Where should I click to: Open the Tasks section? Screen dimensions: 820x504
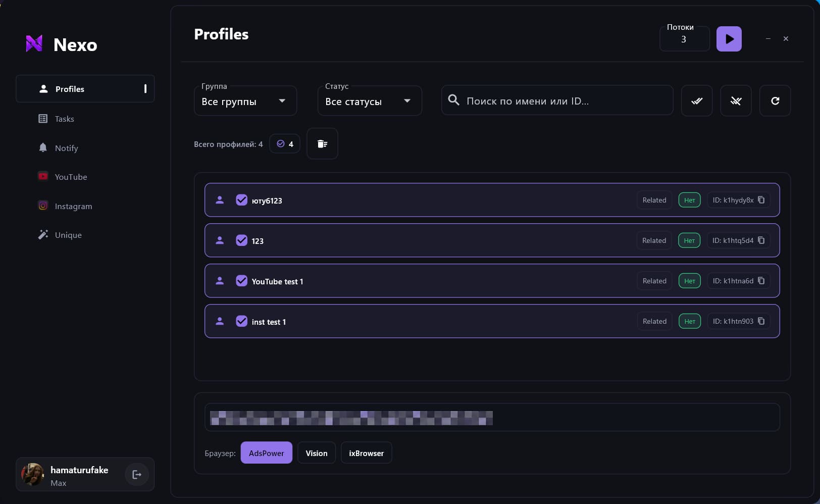pos(64,119)
